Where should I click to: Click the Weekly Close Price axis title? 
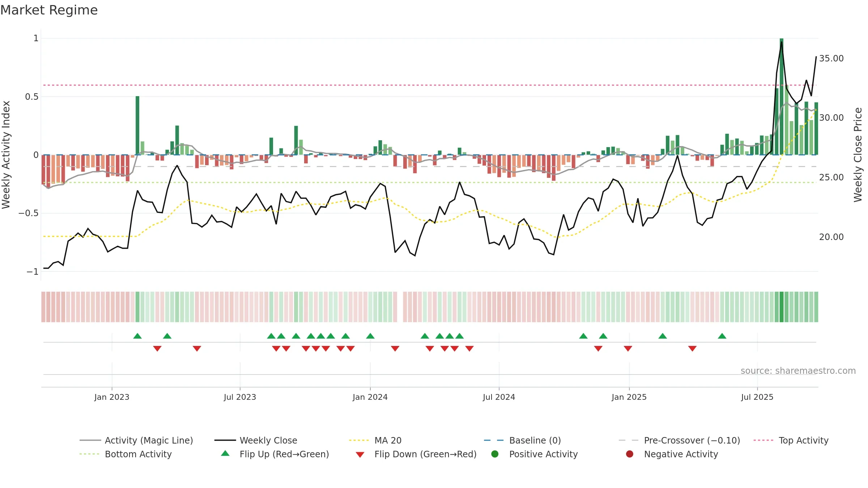(x=858, y=155)
